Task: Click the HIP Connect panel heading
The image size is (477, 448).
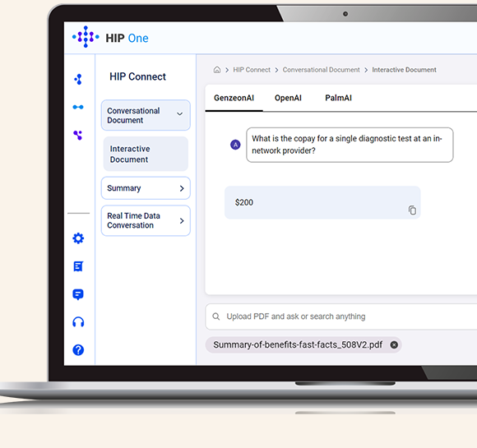Action: 137,76
